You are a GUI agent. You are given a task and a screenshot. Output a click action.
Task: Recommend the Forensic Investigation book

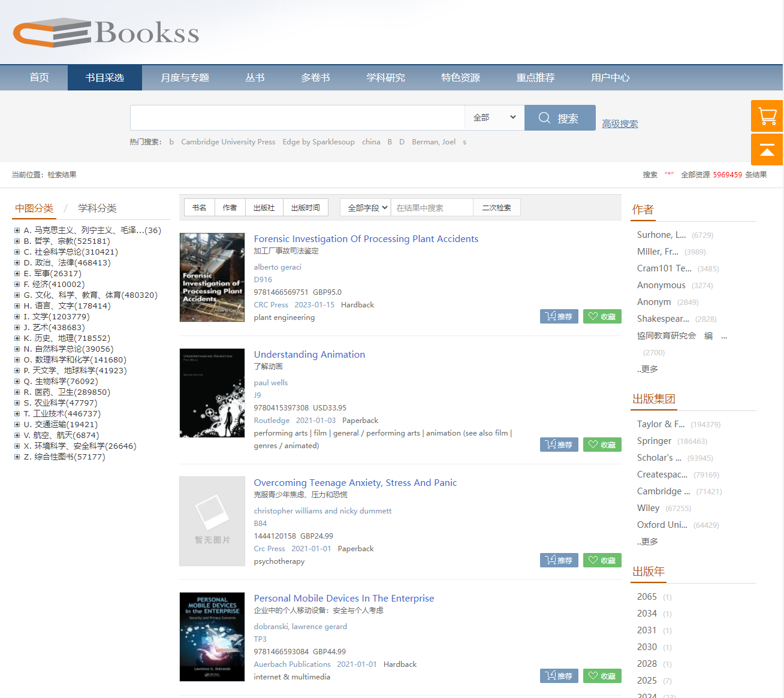click(559, 316)
